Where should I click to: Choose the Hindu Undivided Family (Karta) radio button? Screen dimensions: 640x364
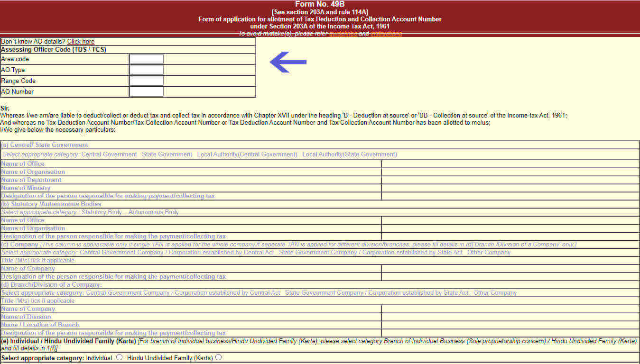pos(218,357)
